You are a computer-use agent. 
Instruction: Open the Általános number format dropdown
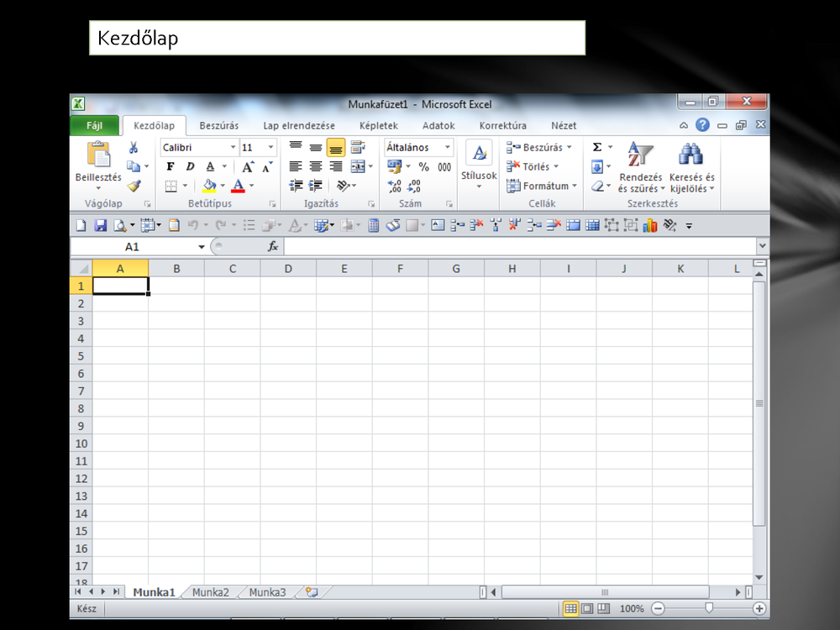click(x=448, y=147)
